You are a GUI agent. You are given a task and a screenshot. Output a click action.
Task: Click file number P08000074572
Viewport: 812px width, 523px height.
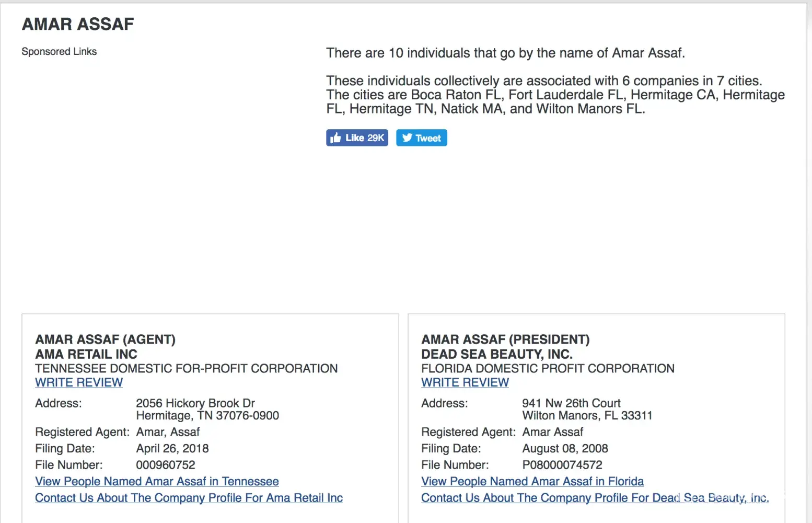click(x=562, y=465)
